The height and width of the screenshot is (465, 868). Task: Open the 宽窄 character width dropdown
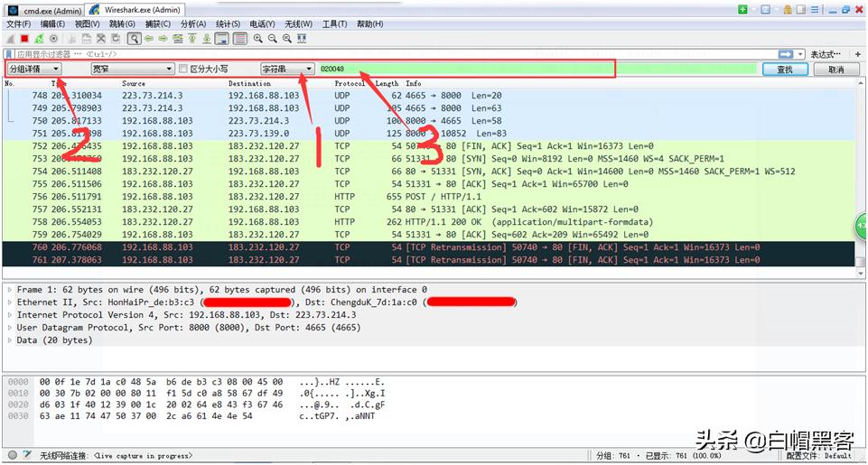[x=133, y=70]
